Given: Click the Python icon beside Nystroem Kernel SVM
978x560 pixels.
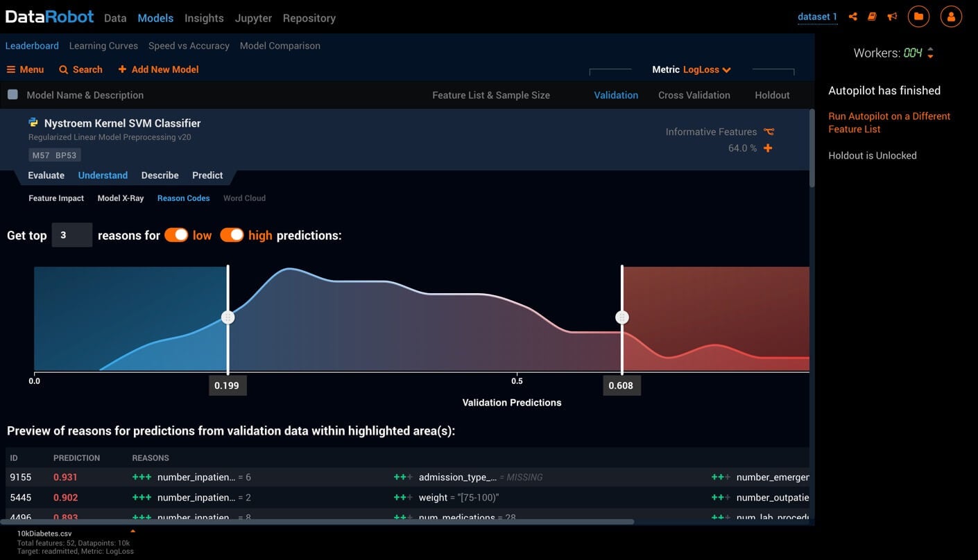Looking at the screenshot, I should (33, 123).
